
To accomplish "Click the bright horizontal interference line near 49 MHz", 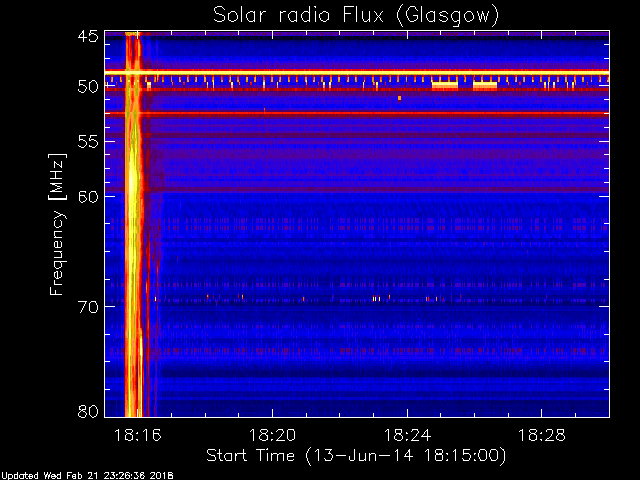I will tap(357, 73).
